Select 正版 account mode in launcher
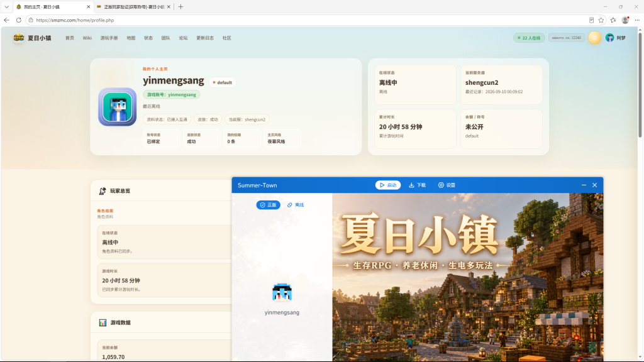 click(268, 205)
